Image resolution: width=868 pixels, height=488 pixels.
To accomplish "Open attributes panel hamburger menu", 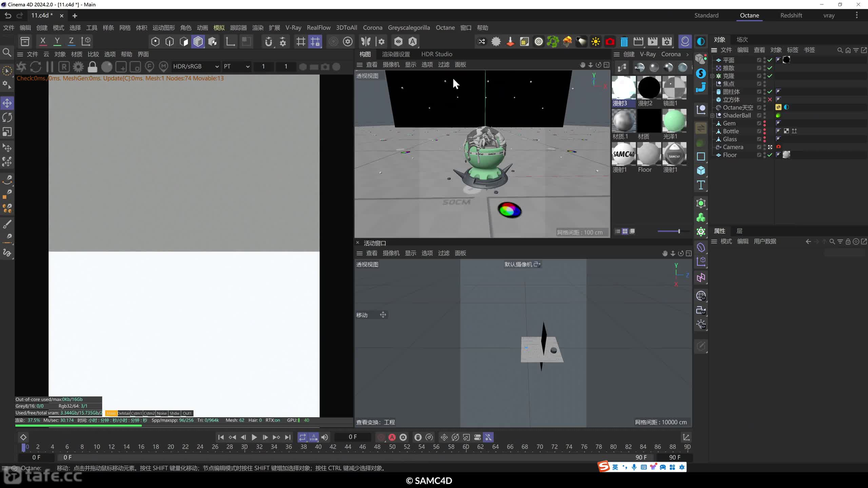I will tap(714, 241).
